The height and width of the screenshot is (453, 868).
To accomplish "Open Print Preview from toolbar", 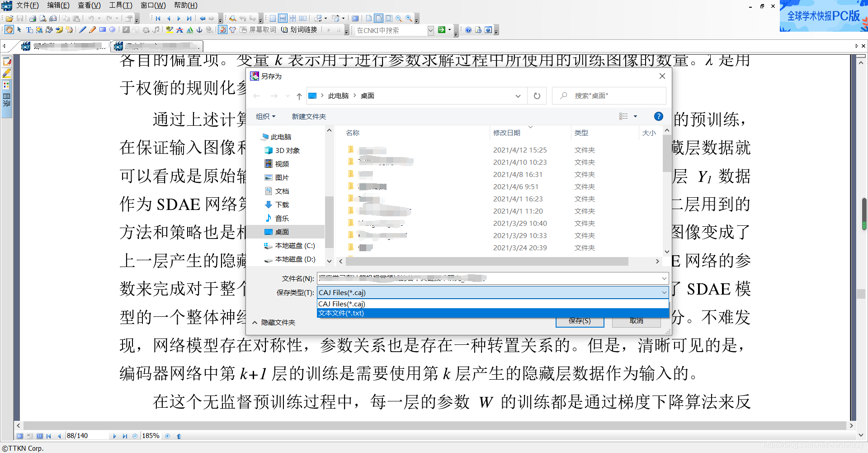I will pos(43,19).
